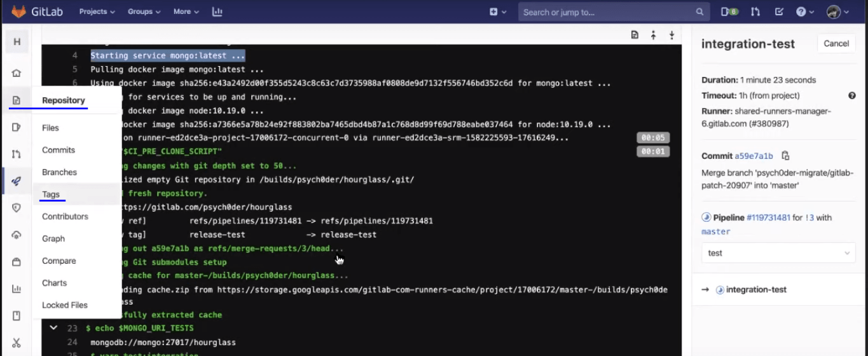Image resolution: width=868 pixels, height=356 pixels.
Task: Click the 00:05 duration badge
Action: click(653, 138)
